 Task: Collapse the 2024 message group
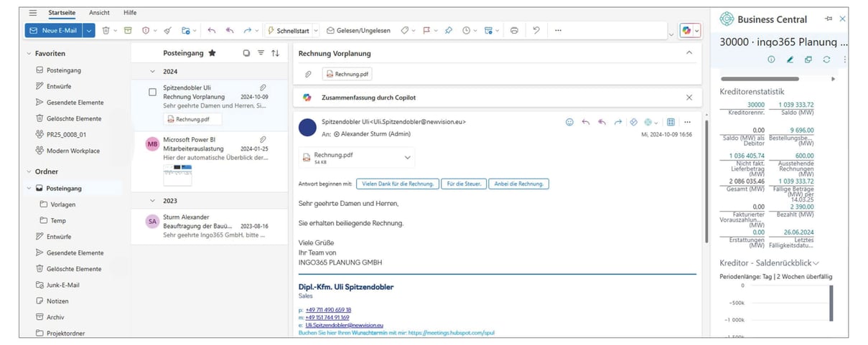pyautogui.click(x=152, y=72)
